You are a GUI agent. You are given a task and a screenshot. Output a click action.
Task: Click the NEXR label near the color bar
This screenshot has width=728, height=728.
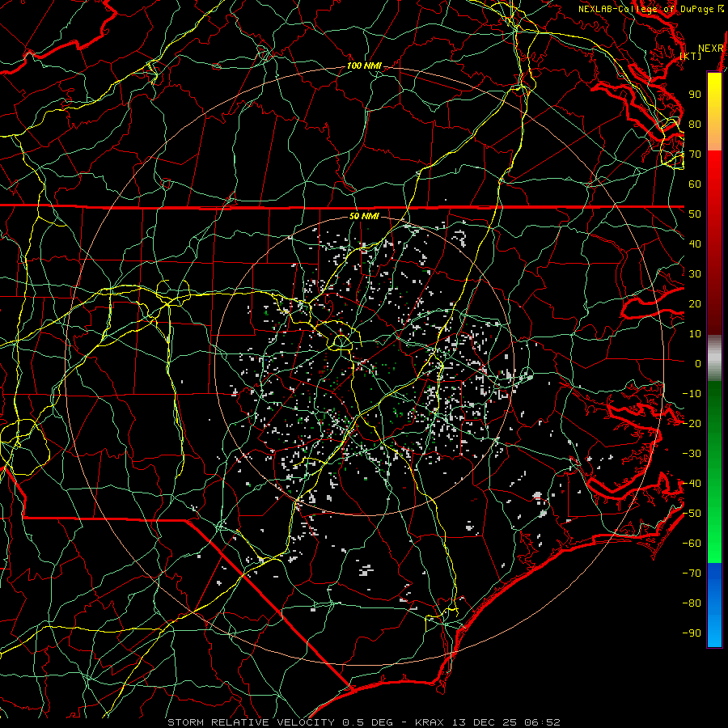coord(711,49)
